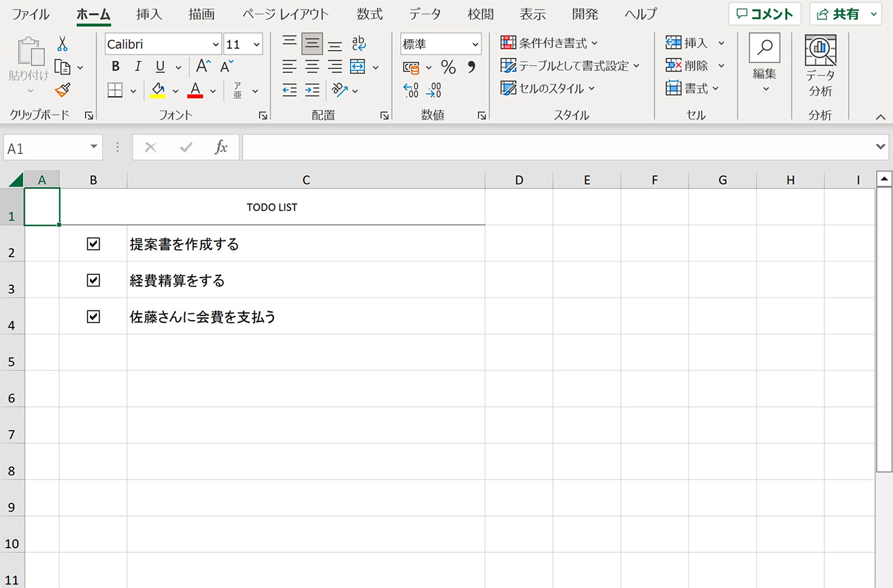Screen dimensions: 893x588
Task: Increase font size with large A icon
Action: (203, 67)
